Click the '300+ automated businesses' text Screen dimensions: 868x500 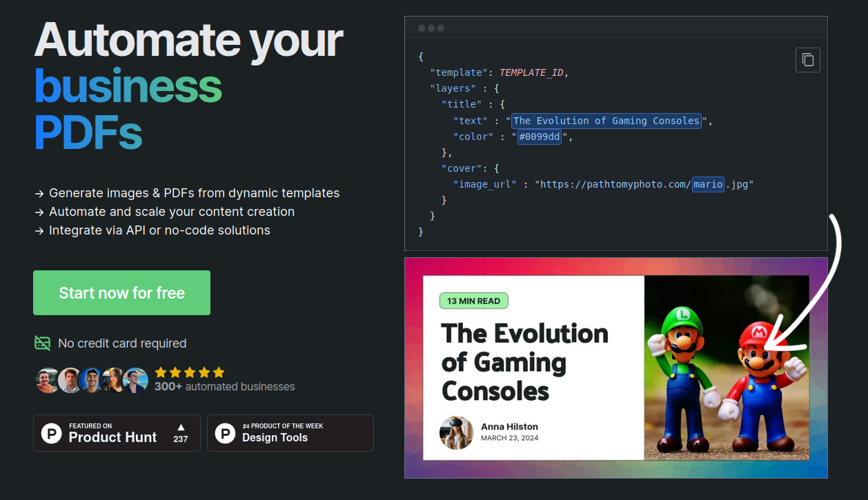coord(224,387)
